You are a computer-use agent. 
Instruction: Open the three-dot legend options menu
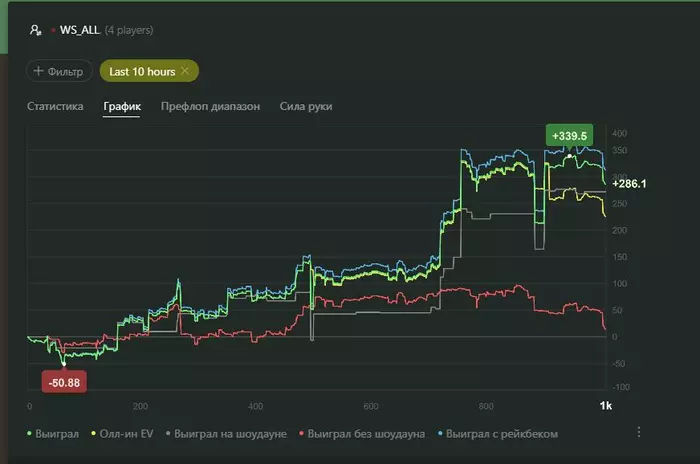click(x=639, y=432)
